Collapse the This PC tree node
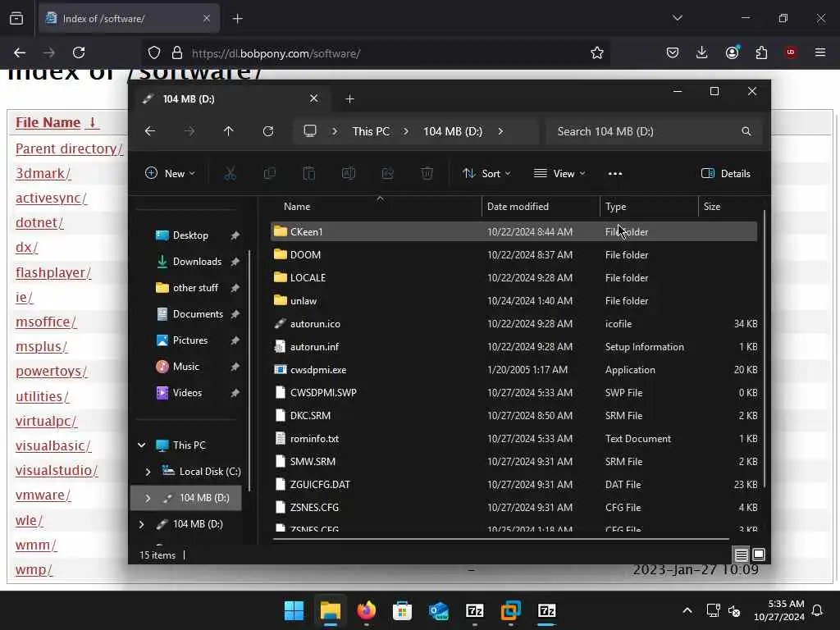 coord(141,445)
